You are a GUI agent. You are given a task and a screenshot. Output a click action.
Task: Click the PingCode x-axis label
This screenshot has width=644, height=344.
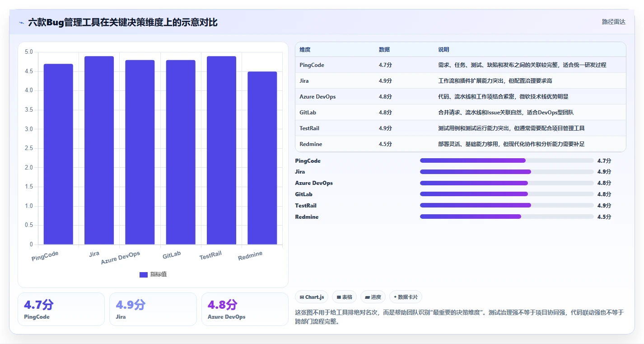[x=45, y=256]
